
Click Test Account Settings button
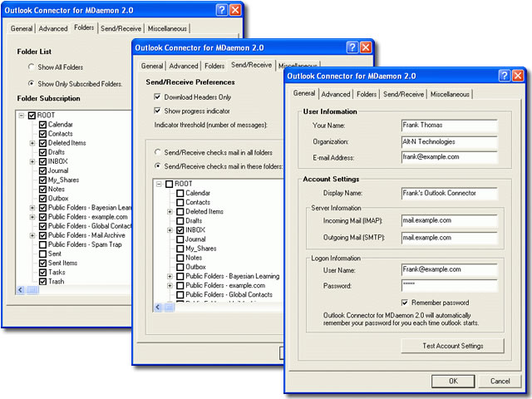pos(452,346)
